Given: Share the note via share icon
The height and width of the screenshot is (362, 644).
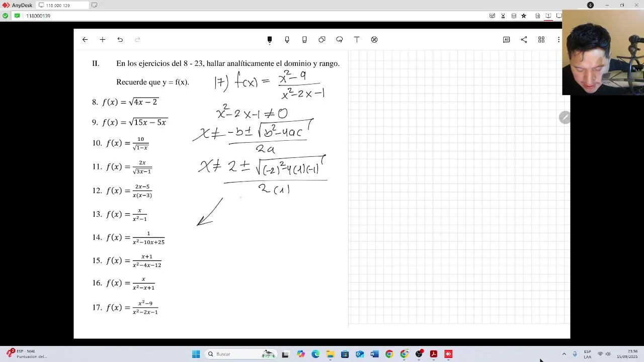Looking at the screenshot, I should (x=524, y=40).
